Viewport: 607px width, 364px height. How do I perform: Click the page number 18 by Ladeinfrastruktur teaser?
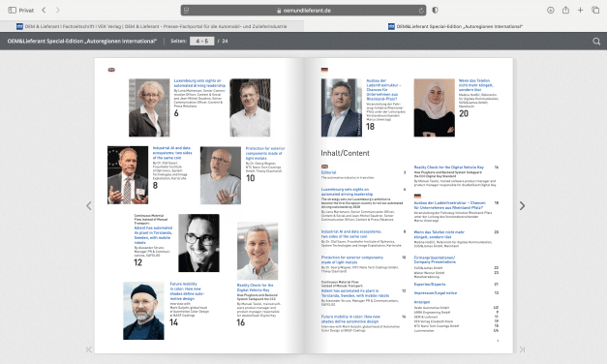370,127
